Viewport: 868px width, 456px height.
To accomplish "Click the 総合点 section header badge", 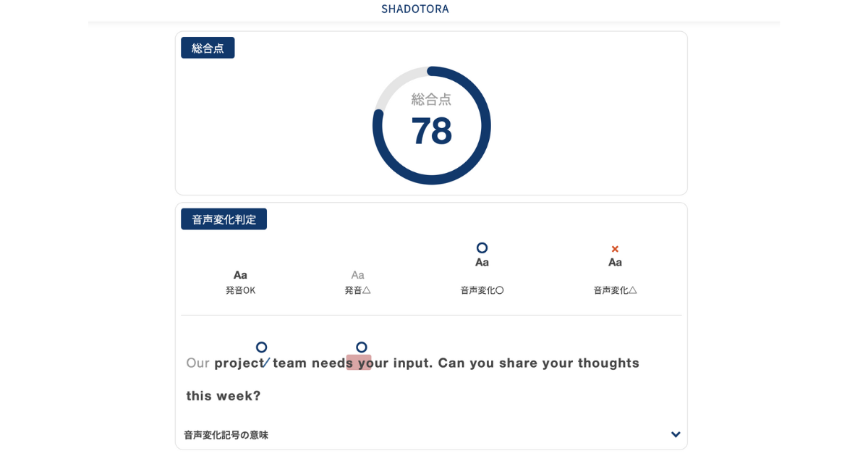I will [208, 48].
